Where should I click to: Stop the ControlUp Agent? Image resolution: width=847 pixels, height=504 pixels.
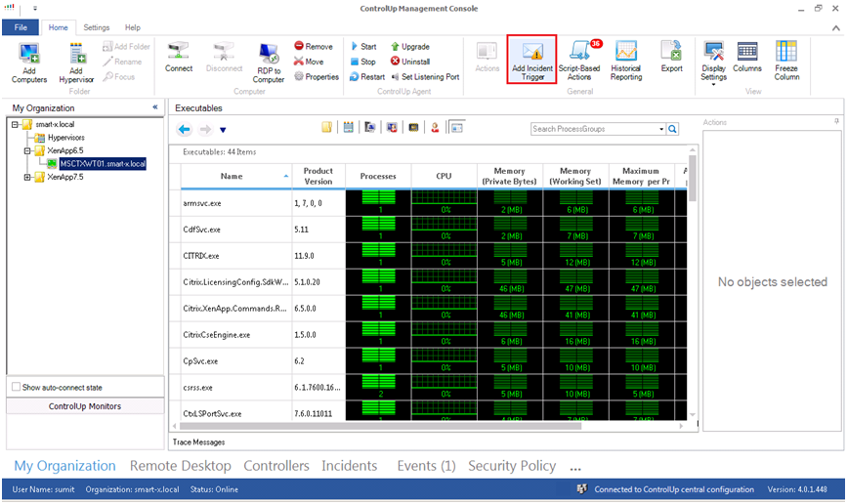[x=363, y=62]
